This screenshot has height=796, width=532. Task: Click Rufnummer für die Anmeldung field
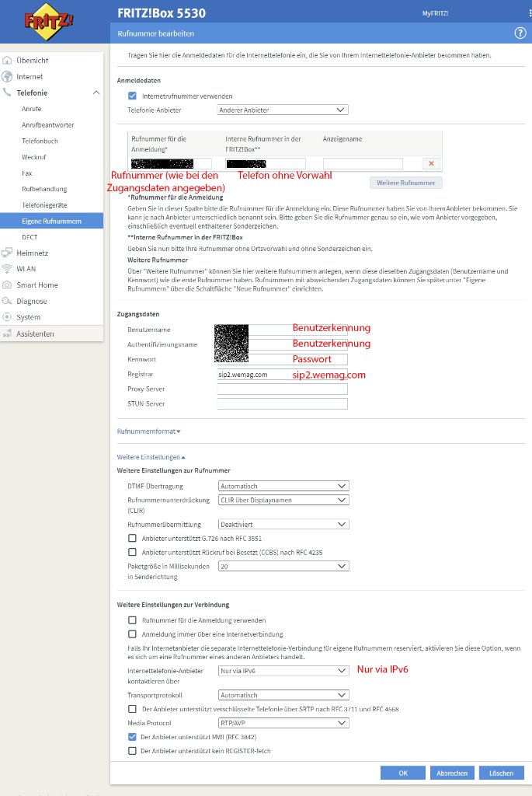pos(171,163)
